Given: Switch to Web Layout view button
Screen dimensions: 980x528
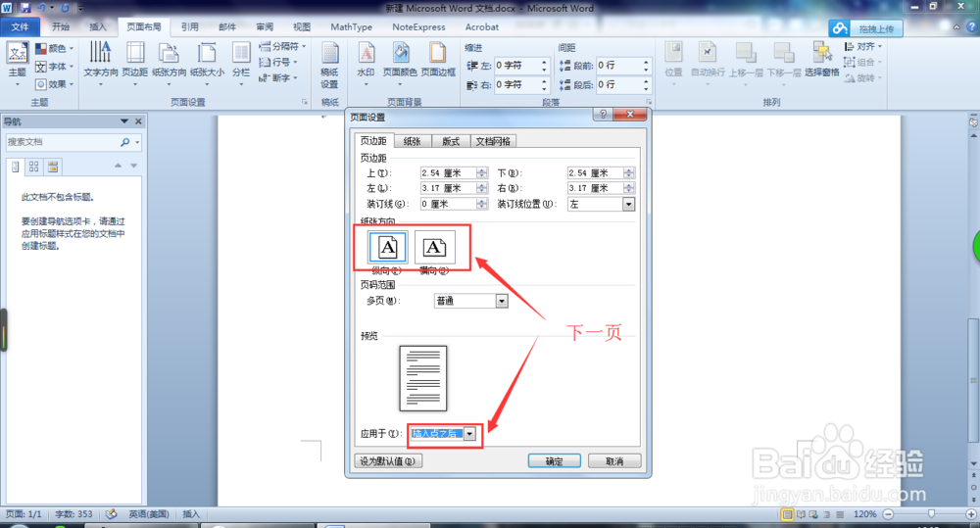Looking at the screenshot, I should 813,514.
